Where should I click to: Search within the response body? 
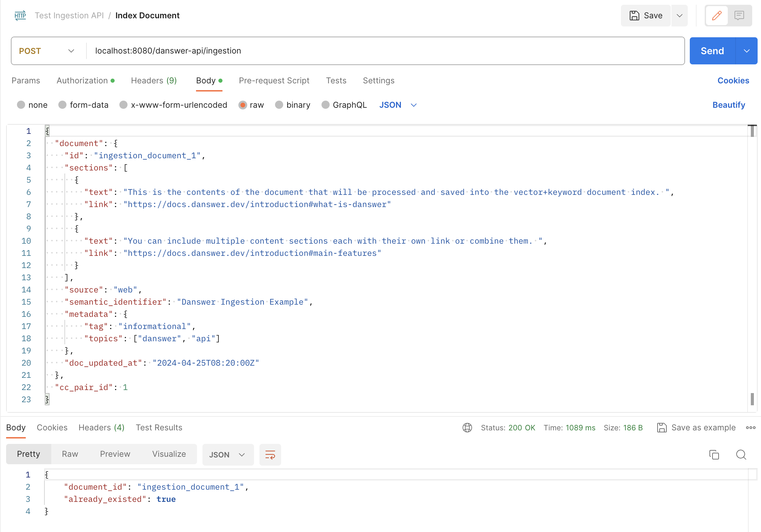click(741, 455)
